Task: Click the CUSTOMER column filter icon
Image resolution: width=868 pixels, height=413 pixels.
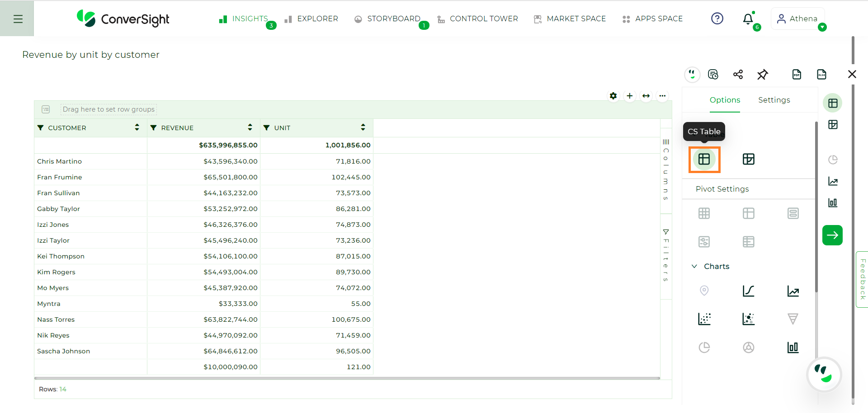Action: 41,128
